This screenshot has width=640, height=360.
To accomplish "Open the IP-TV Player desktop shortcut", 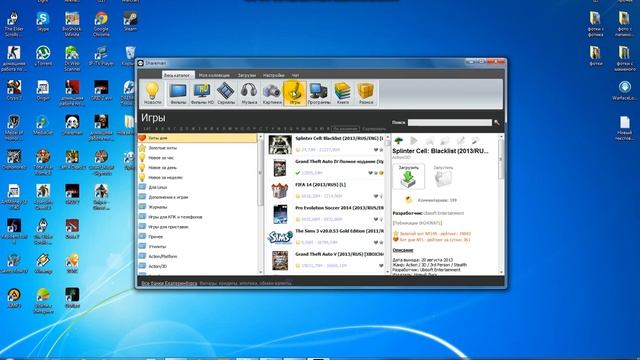I will tap(101, 56).
